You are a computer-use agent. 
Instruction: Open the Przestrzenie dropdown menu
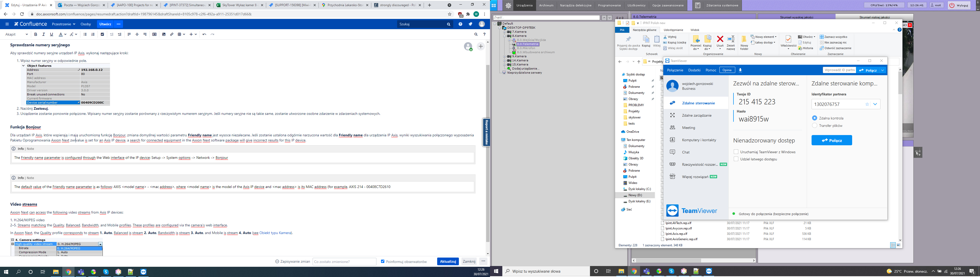point(63,24)
